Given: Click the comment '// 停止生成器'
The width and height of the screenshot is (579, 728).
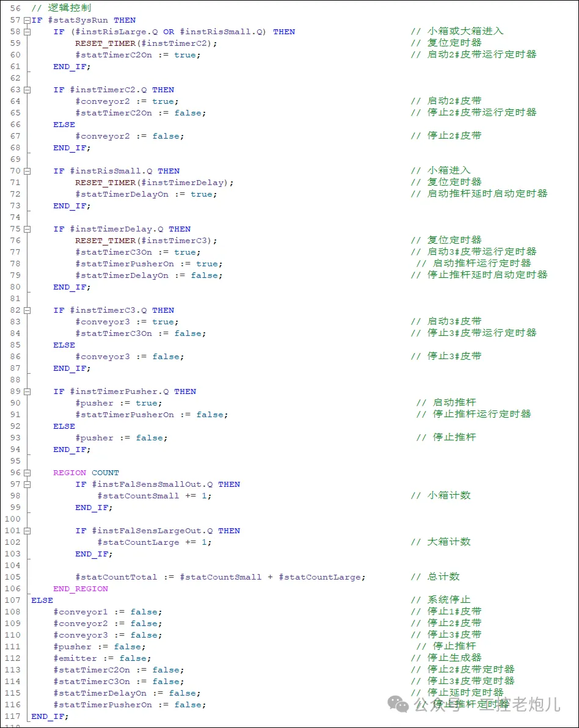Looking at the screenshot, I should 446,658.
